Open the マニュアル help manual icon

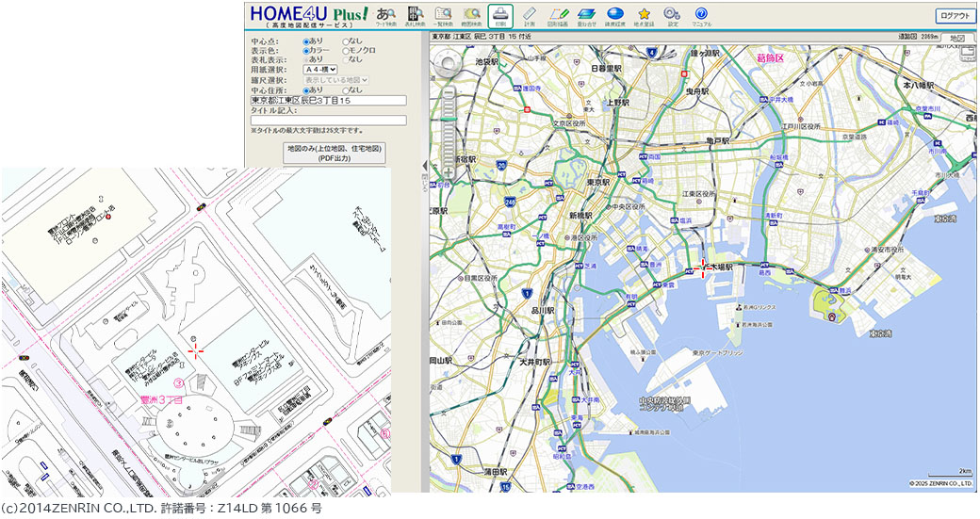click(x=701, y=16)
